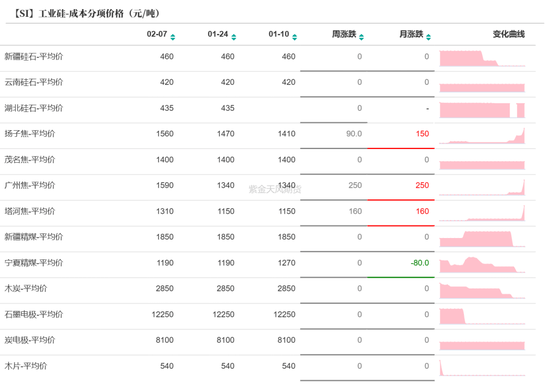The height and width of the screenshot is (384, 550).
Task: Select the 塔河焦-平均价 row label
Action: tap(30, 211)
